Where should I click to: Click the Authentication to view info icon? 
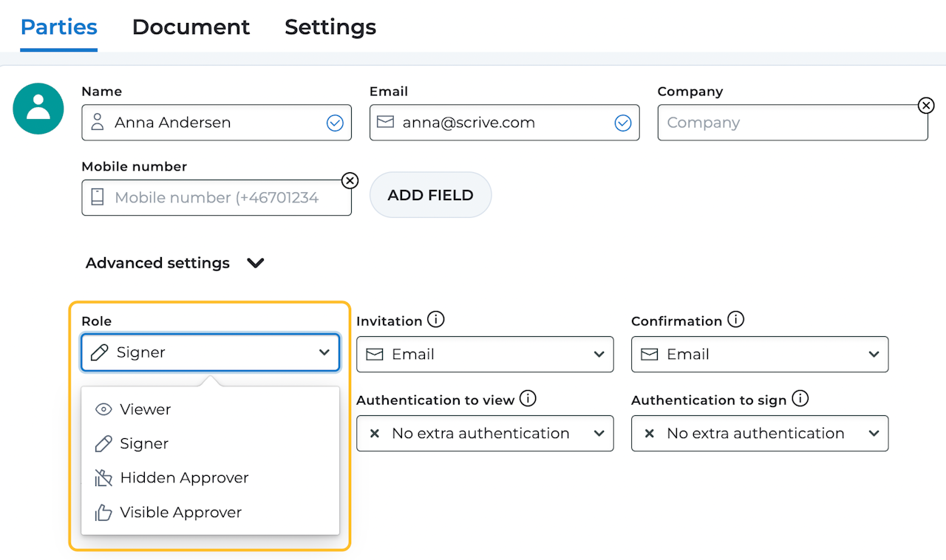point(528,399)
